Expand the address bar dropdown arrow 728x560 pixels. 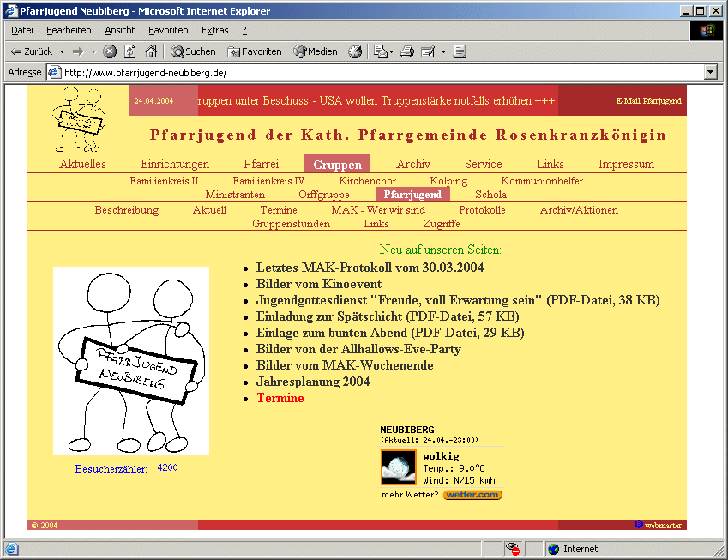[x=710, y=72]
